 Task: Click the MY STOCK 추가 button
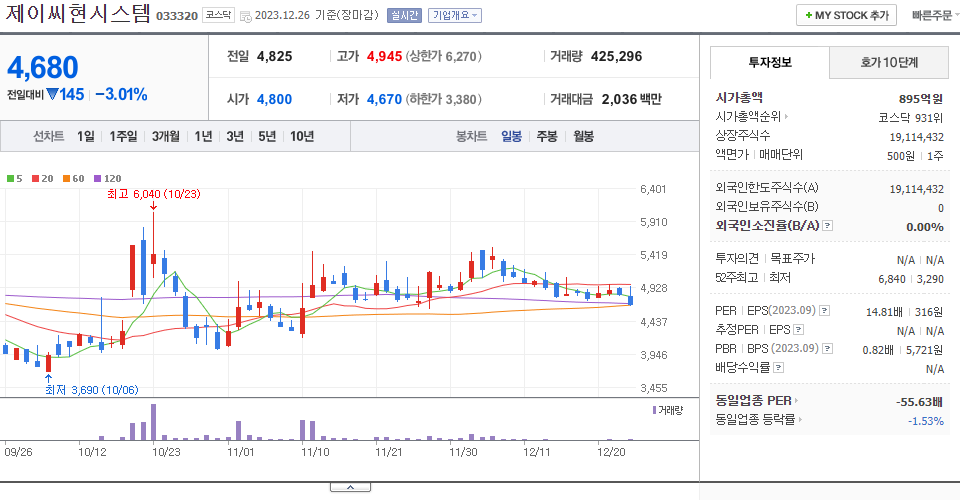pyautogui.click(x=846, y=15)
